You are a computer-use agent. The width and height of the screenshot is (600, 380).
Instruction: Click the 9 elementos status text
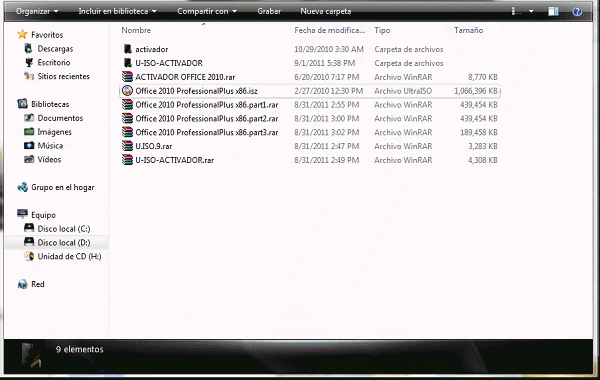(80, 349)
